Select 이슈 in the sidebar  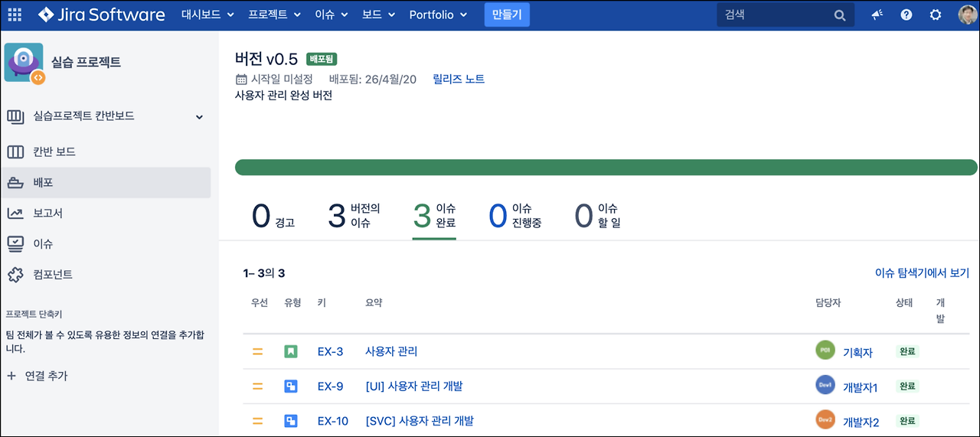[106, 243]
